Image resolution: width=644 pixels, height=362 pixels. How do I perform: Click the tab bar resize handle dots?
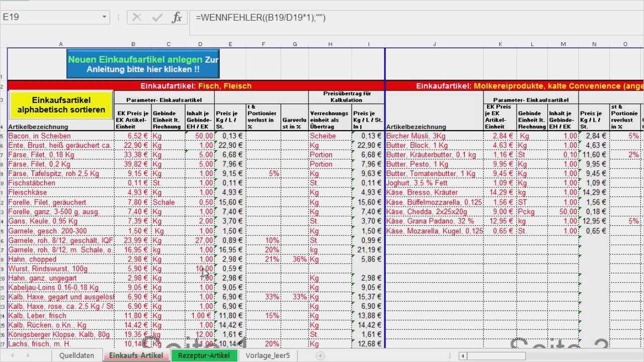pyautogui.click(x=449, y=356)
